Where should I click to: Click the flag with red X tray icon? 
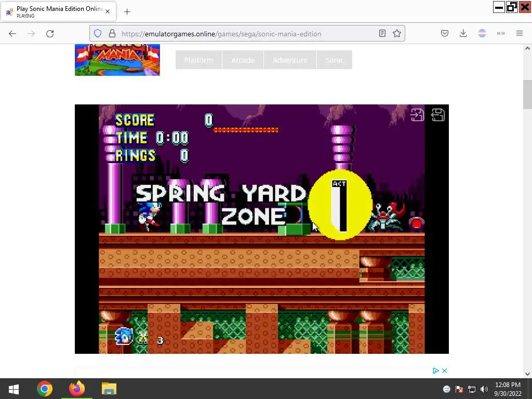(x=459, y=389)
